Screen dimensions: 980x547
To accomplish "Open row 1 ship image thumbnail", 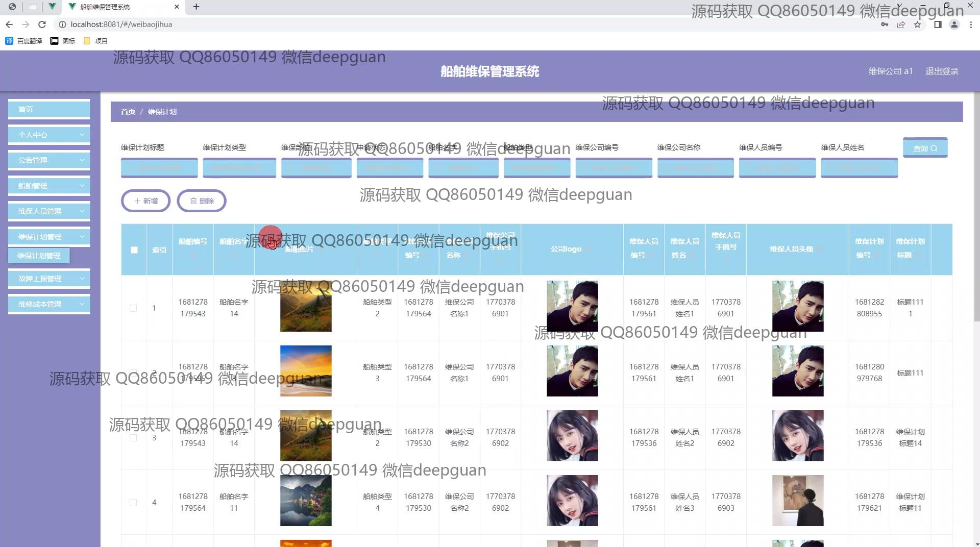I will 306,306.
